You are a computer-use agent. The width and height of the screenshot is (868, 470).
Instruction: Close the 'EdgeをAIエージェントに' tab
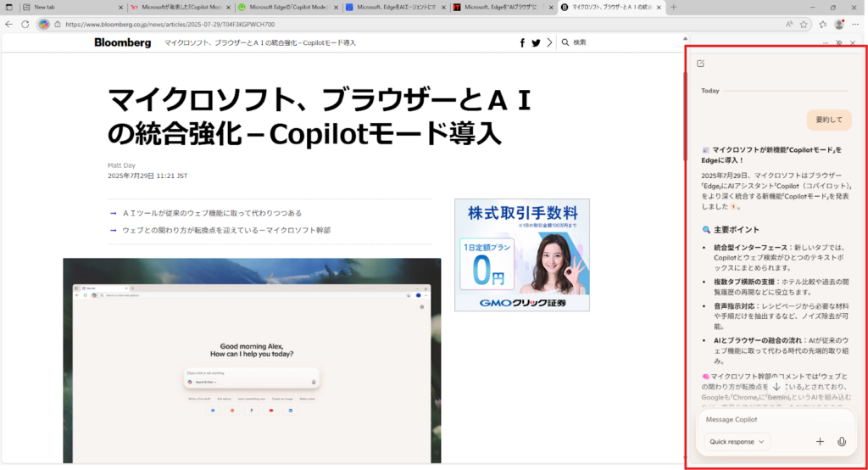pyautogui.click(x=443, y=7)
